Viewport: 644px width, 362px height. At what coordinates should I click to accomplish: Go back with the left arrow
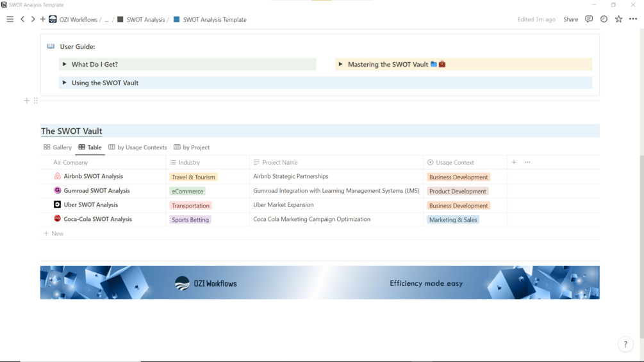(x=22, y=19)
